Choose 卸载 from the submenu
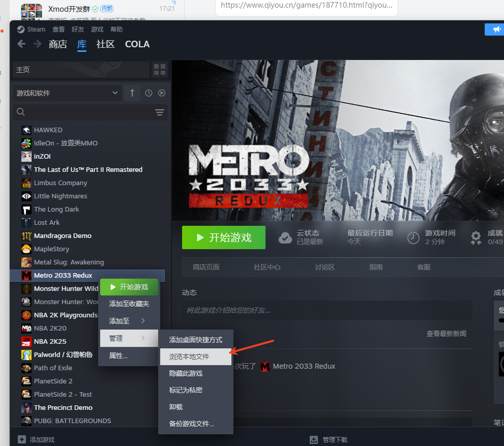504x446 pixels. coord(195,407)
